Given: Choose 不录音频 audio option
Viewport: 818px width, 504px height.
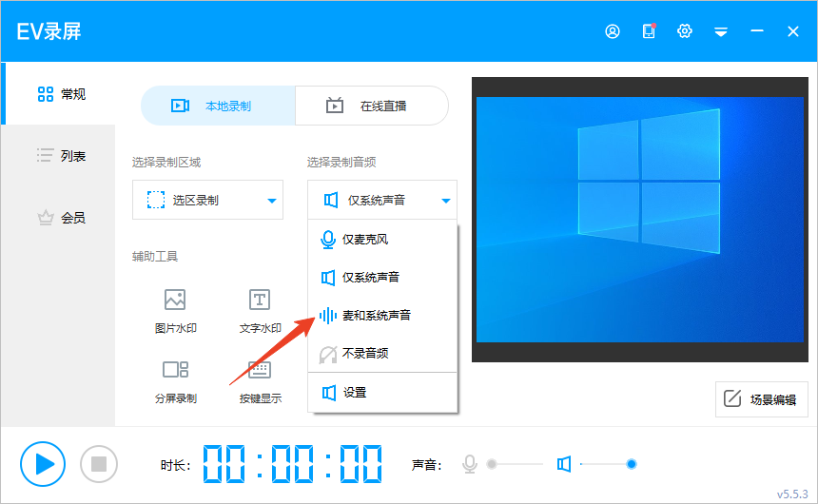Looking at the screenshot, I should pyautogui.click(x=382, y=353).
